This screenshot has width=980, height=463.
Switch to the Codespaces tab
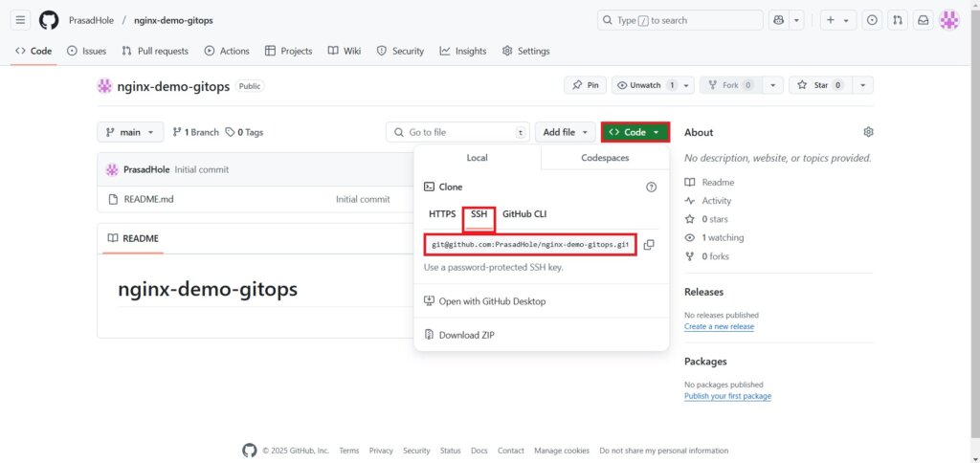click(605, 158)
